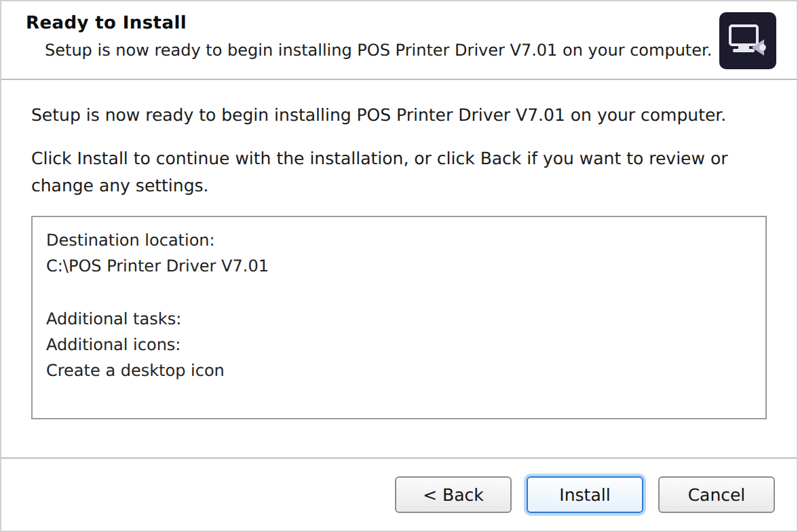Cancel the setup wizard
Image resolution: width=798 pixels, height=532 pixels.
click(x=716, y=494)
